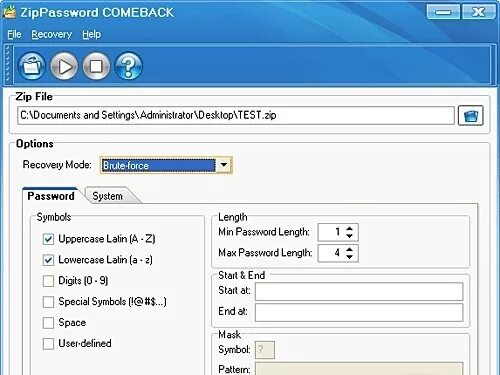Expand the Recovery Mode dropdown arrow

224,165
